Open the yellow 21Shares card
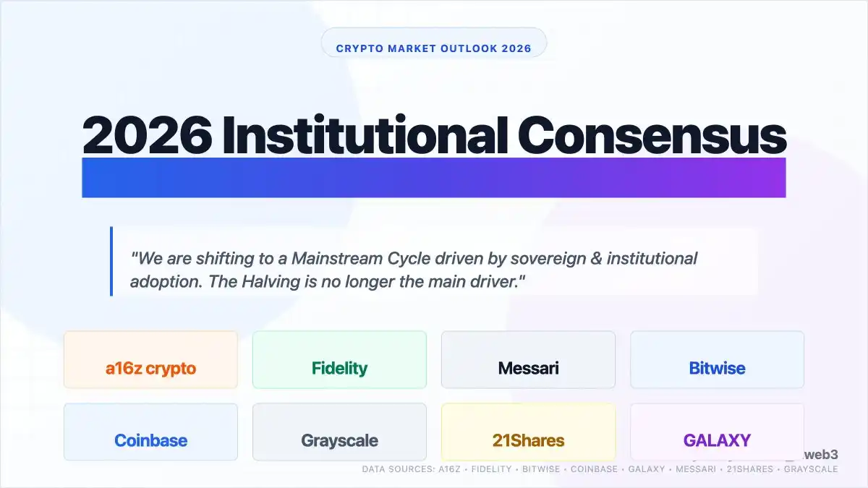This screenshot has height=488, width=868. (x=528, y=432)
